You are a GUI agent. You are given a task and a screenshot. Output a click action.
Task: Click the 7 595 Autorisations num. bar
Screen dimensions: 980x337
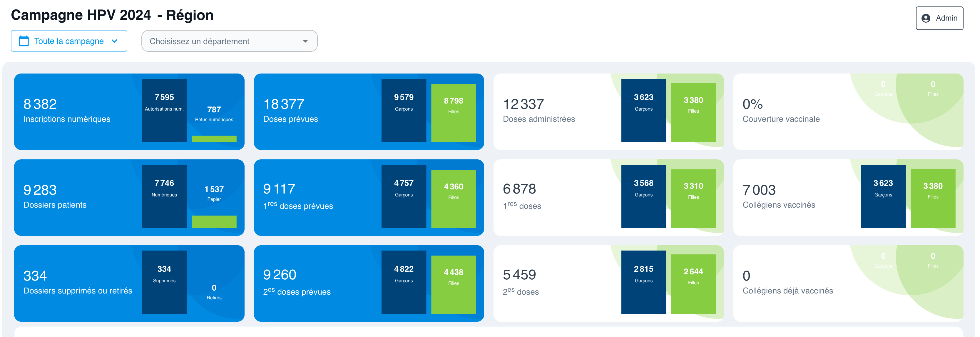point(164,111)
